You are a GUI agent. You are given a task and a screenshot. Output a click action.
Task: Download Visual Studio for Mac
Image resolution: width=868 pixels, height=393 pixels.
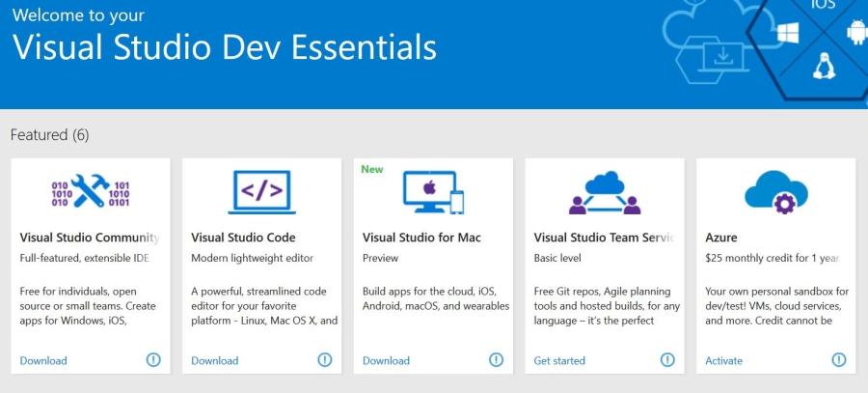[x=387, y=360]
